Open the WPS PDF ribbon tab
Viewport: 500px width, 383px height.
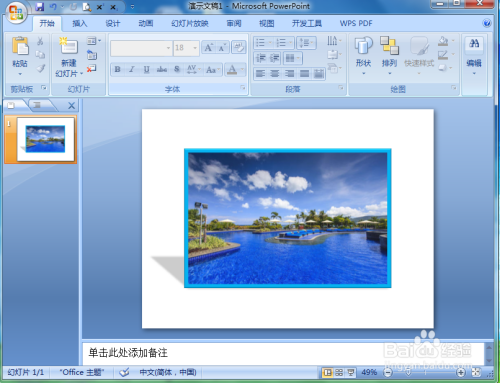coord(356,23)
